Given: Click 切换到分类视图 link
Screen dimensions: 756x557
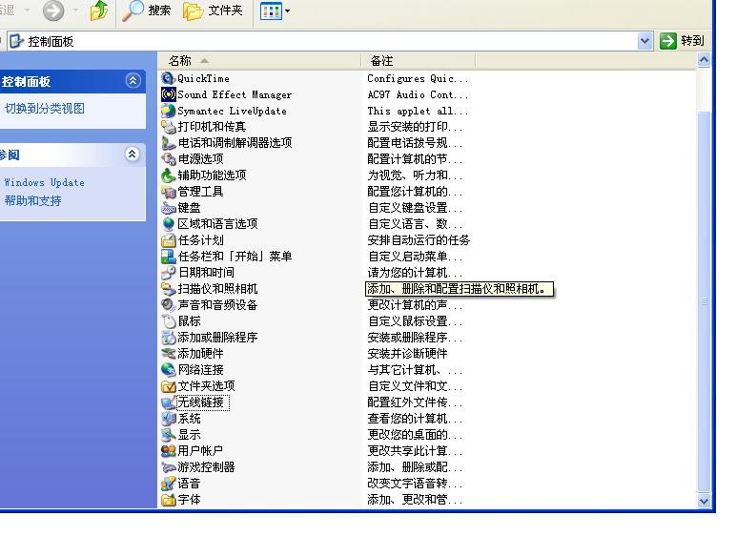Looking at the screenshot, I should [45, 109].
